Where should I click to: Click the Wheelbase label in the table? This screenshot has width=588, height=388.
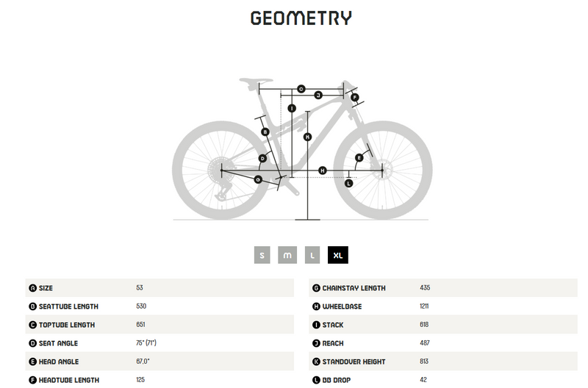(342, 306)
